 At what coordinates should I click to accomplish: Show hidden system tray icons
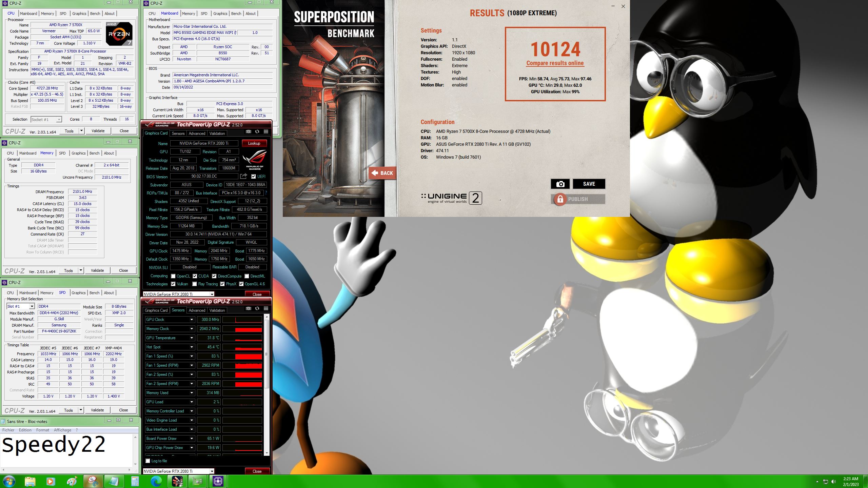tap(817, 482)
